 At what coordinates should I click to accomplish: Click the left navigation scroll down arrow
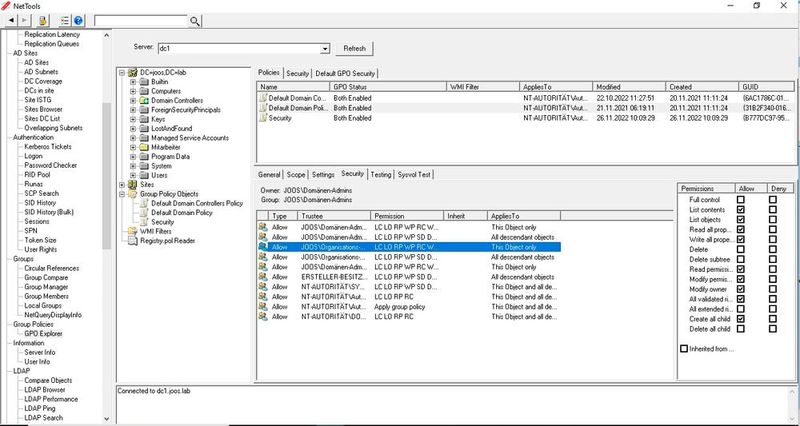107,419
